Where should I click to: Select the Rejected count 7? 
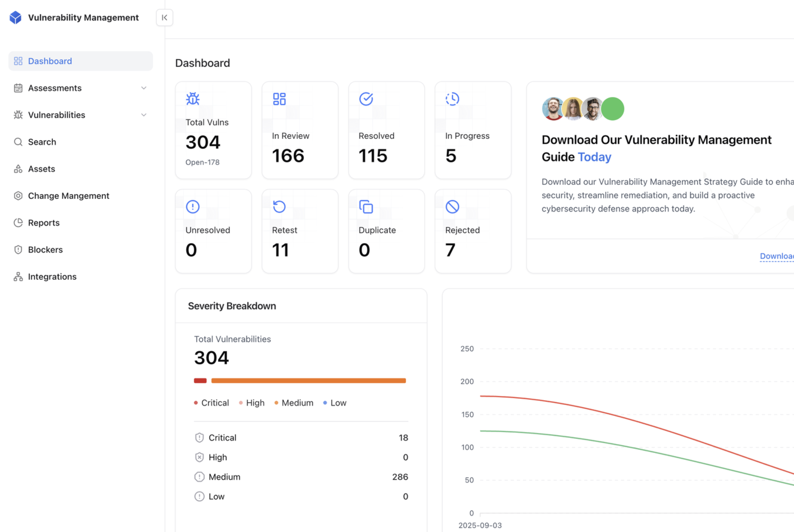(450, 250)
